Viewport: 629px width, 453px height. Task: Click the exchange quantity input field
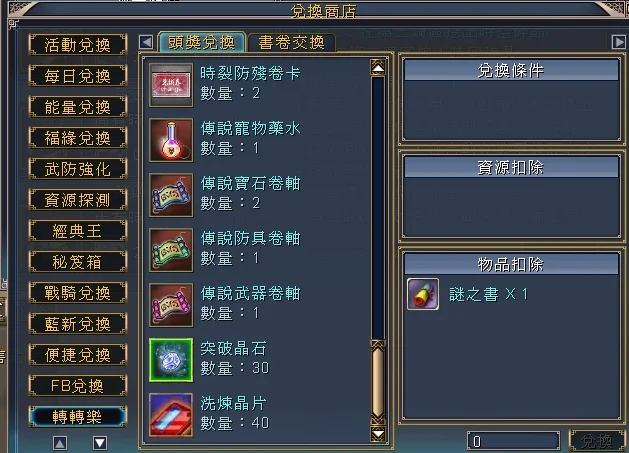pos(513,441)
